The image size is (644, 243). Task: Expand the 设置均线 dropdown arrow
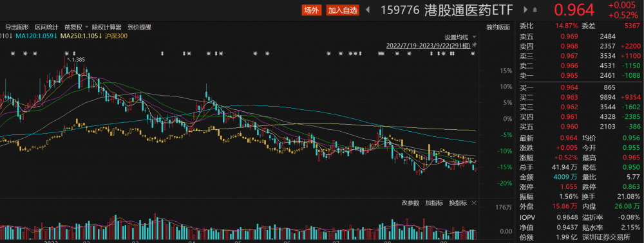(475, 37)
